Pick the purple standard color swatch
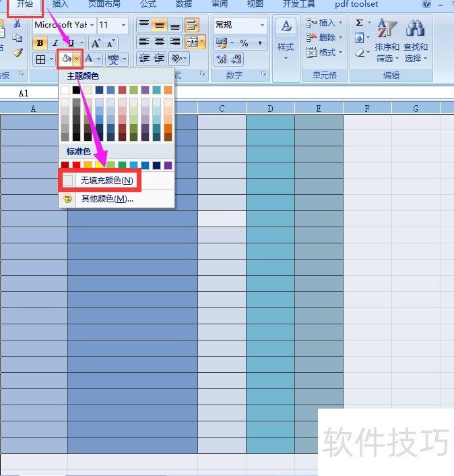 point(168,165)
